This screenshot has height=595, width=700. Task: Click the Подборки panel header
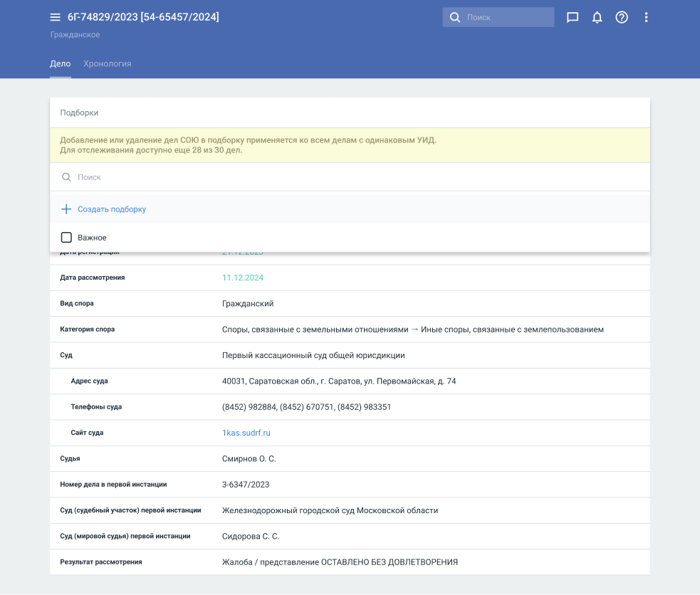coord(79,112)
